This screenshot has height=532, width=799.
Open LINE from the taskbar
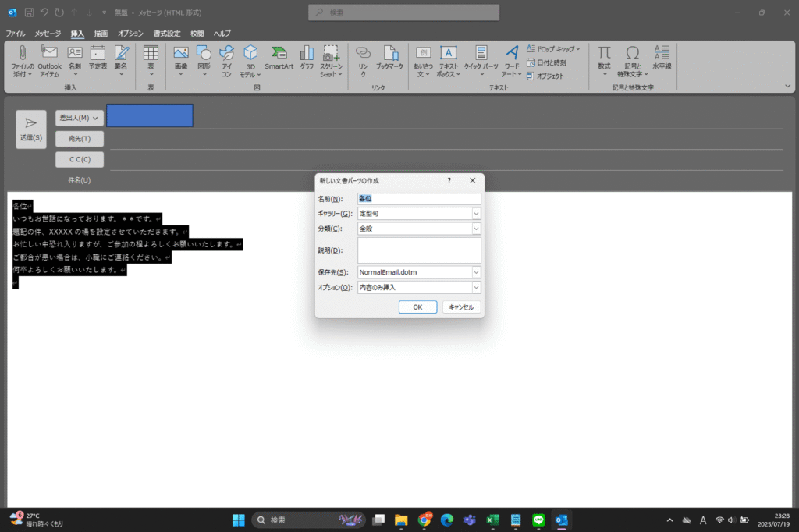point(538,520)
